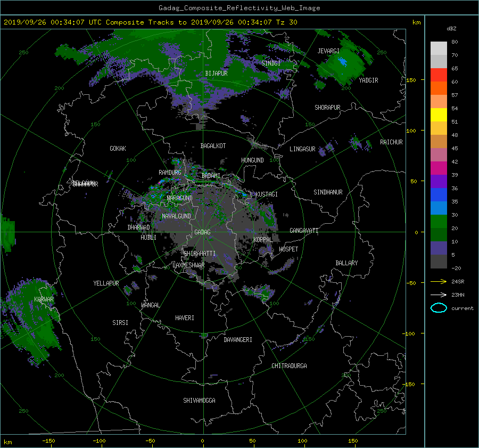This screenshot has width=479, height=448.
Task: Click the green 20 dBZ legend swatch
Action: click(x=439, y=222)
